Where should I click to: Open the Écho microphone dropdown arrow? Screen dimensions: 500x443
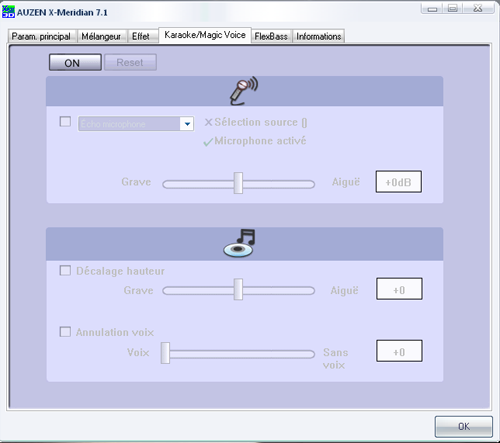point(187,124)
